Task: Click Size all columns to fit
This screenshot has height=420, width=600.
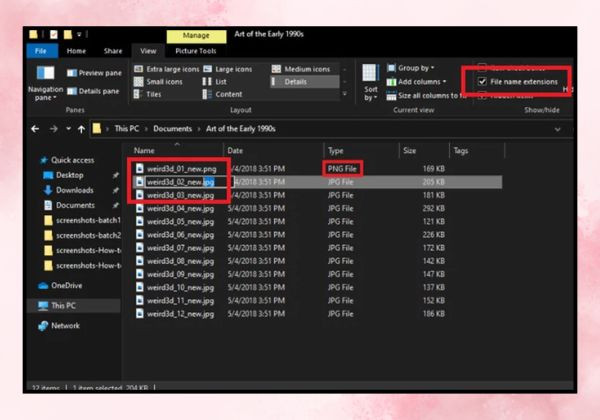Action: [426, 96]
